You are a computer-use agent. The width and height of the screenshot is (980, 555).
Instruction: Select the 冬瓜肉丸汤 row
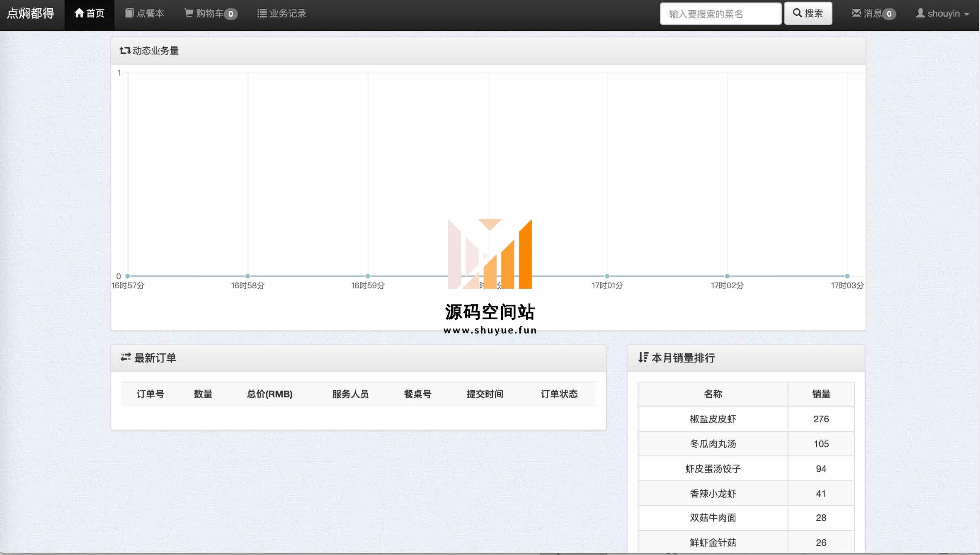pyautogui.click(x=746, y=444)
